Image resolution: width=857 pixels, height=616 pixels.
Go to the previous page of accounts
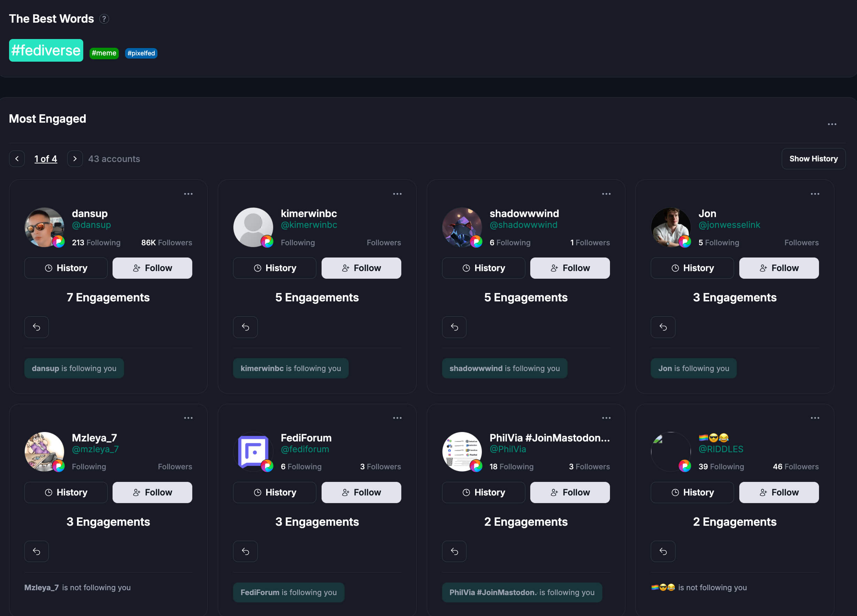coord(17,159)
